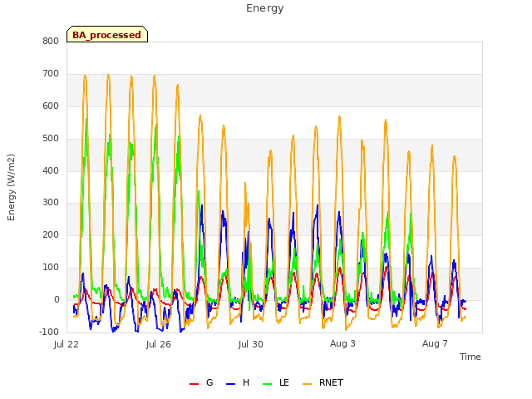Click the green LE legend swatch

(x=268, y=384)
